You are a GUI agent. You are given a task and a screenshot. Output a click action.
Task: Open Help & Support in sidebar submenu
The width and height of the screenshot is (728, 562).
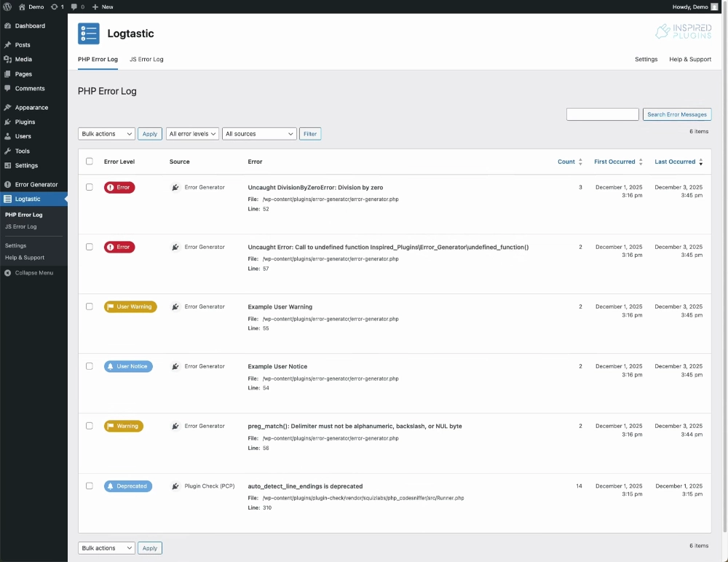[25, 257]
